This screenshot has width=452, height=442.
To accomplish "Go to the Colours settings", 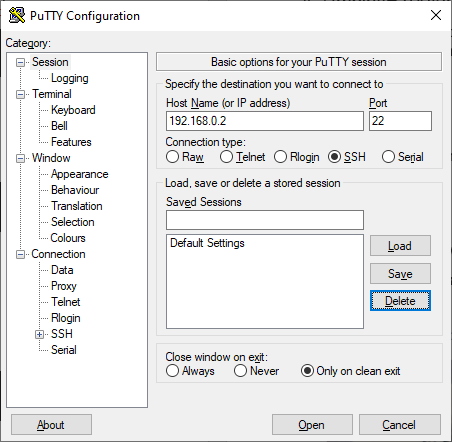I will click(68, 238).
